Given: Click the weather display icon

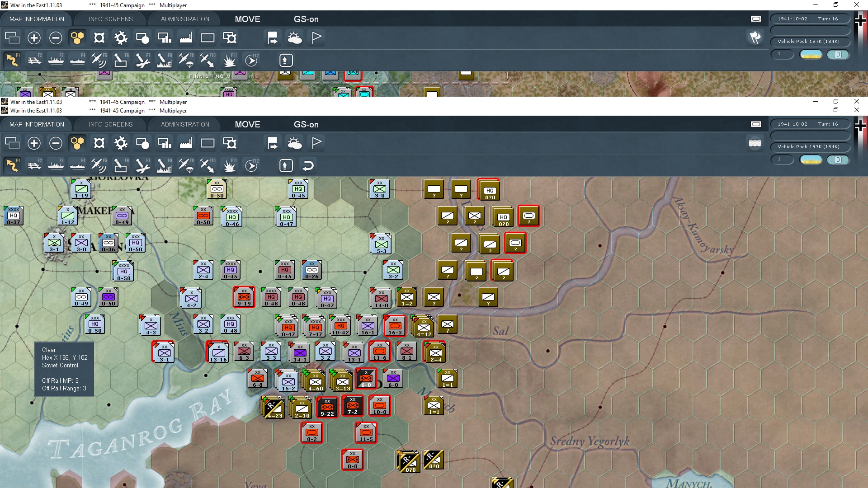Looking at the screenshot, I should coord(295,143).
